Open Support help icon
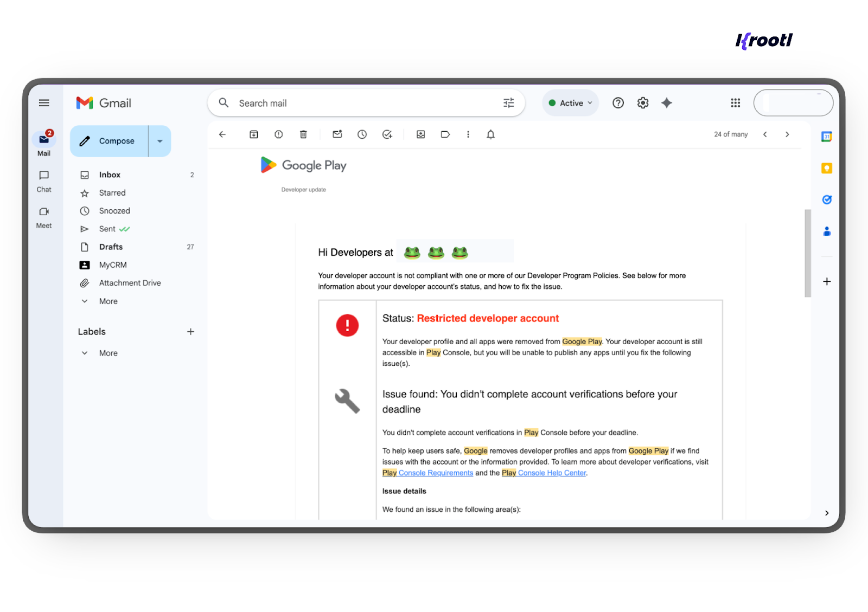 pos(618,103)
